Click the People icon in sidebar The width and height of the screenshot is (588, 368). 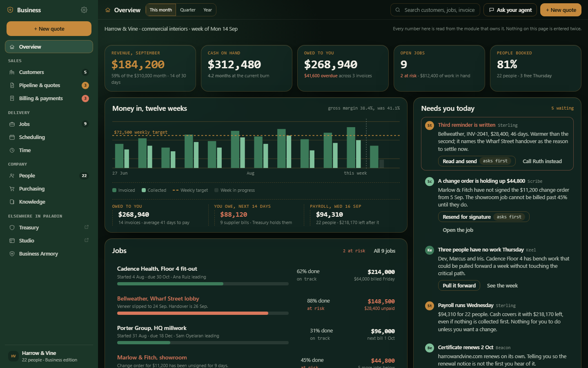click(x=12, y=176)
